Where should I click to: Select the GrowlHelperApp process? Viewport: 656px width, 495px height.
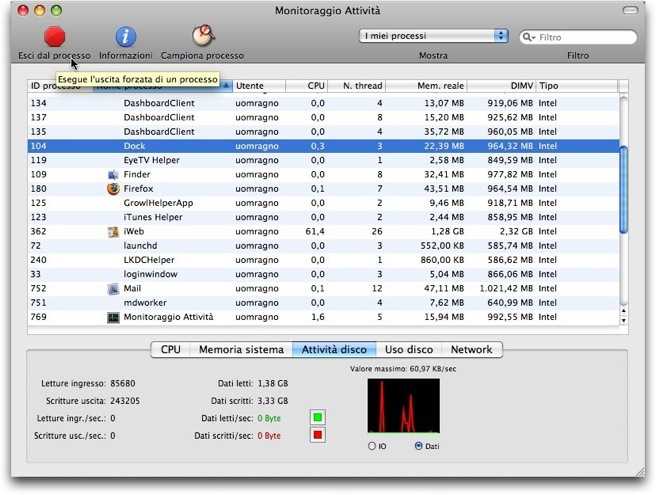[158, 203]
